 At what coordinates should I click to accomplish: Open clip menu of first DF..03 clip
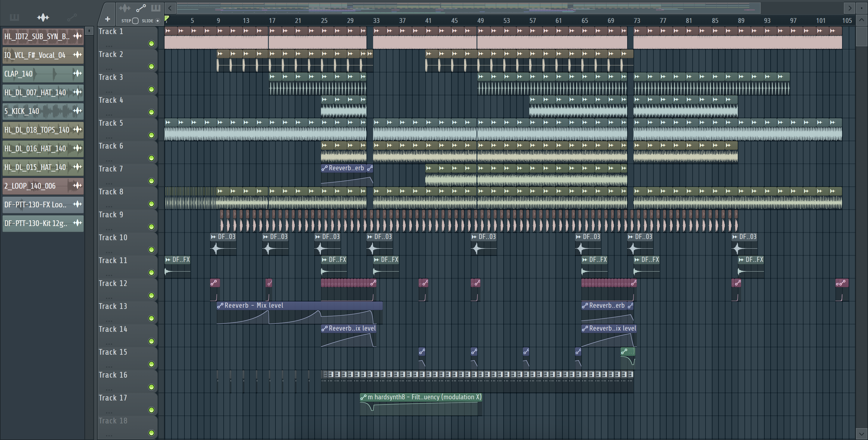213,237
